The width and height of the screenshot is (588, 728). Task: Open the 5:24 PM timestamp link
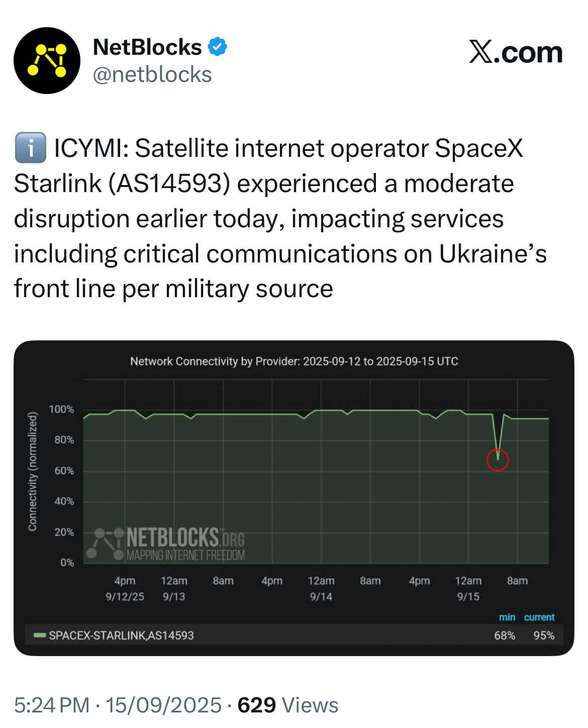[x=52, y=705]
